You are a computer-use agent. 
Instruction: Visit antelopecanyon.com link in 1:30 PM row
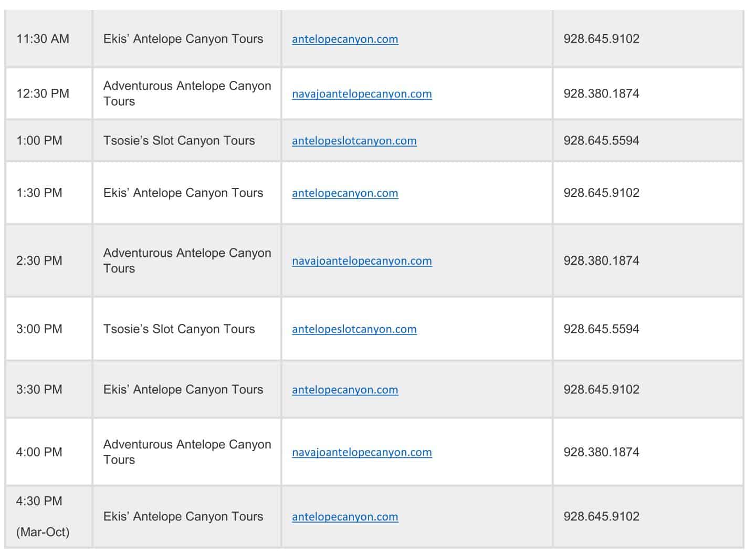point(345,193)
